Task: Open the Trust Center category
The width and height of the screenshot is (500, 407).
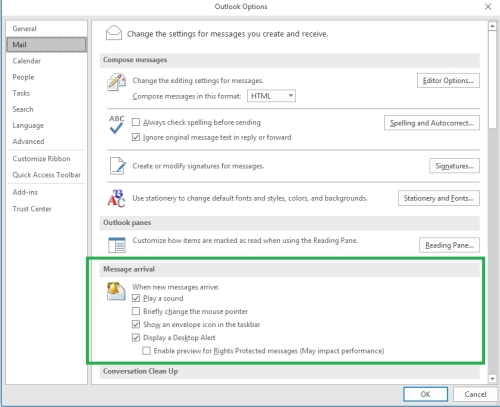Action: pyautogui.click(x=32, y=209)
